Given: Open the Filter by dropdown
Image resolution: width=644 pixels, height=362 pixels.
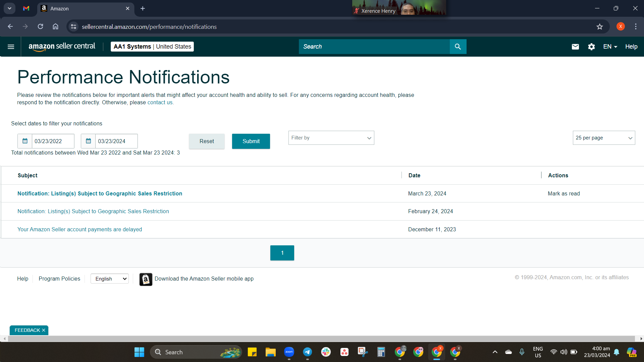Looking at the screenshot, I should (x=331, y=138).
